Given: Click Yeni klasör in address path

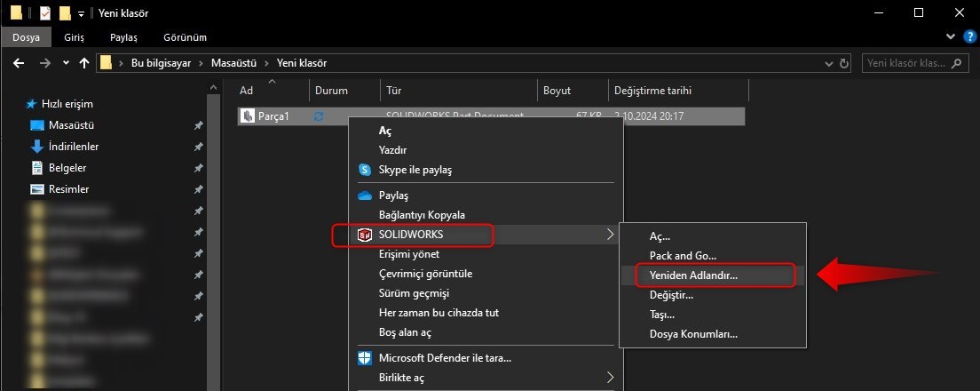Looking at the screenshot, I should (x=301, y=63).
